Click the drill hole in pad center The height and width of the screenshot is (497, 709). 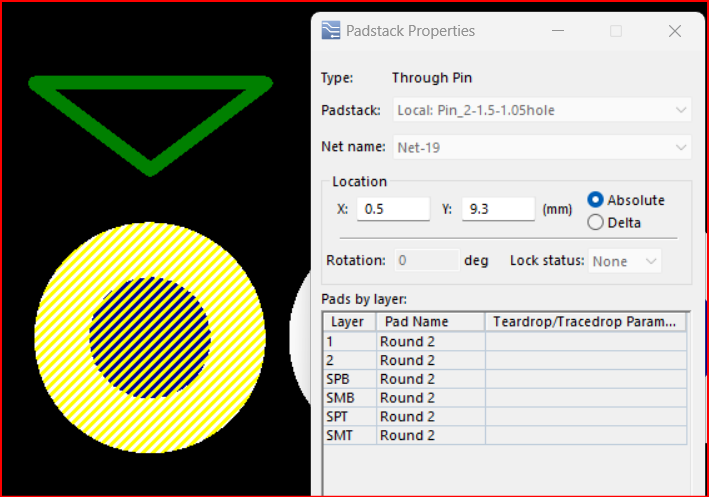click(150, 337)
